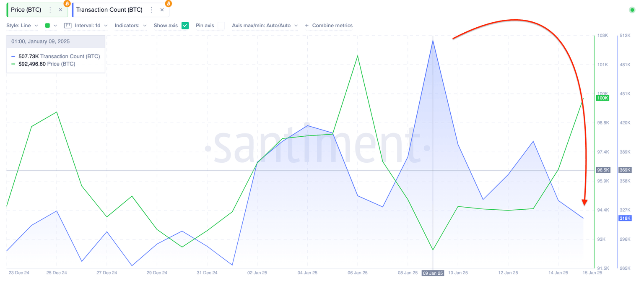The height and width of the screenshot is (281, 644).
Task: Select the Price (BTC) metric tab
Action: point(26,10)
